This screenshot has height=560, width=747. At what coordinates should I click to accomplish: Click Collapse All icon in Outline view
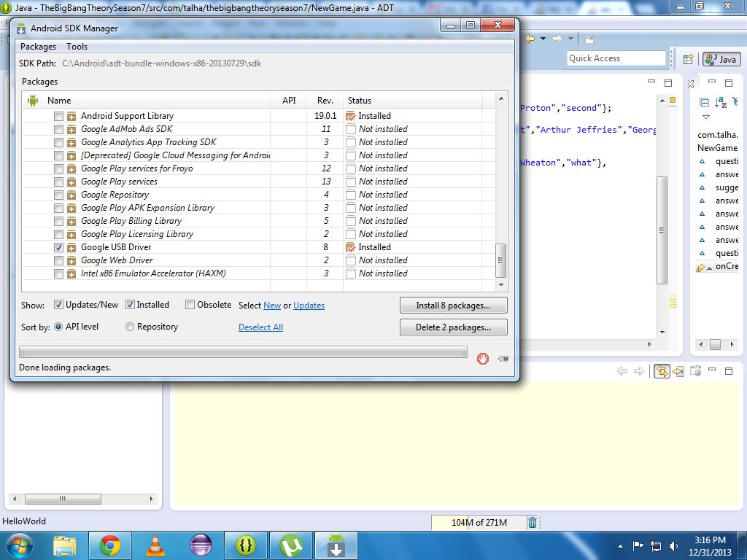[x=704, y=102]
